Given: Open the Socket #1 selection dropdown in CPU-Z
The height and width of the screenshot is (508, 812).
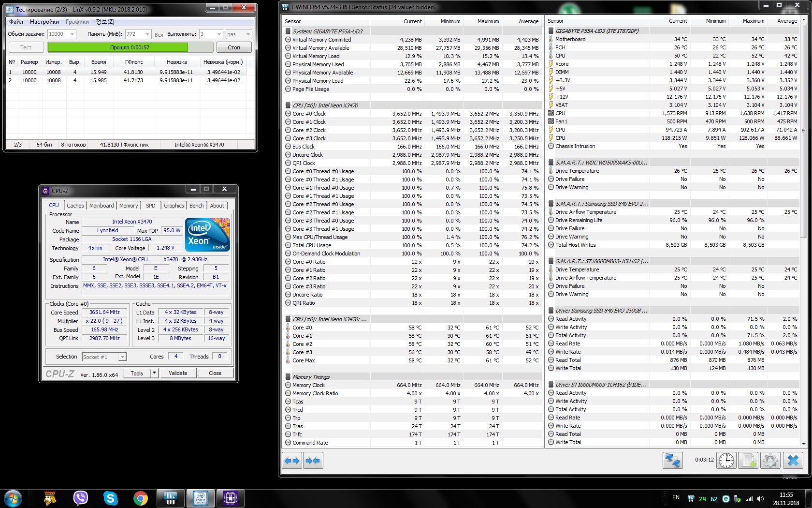Looking at the screenshot, I should tap(122, 357).
